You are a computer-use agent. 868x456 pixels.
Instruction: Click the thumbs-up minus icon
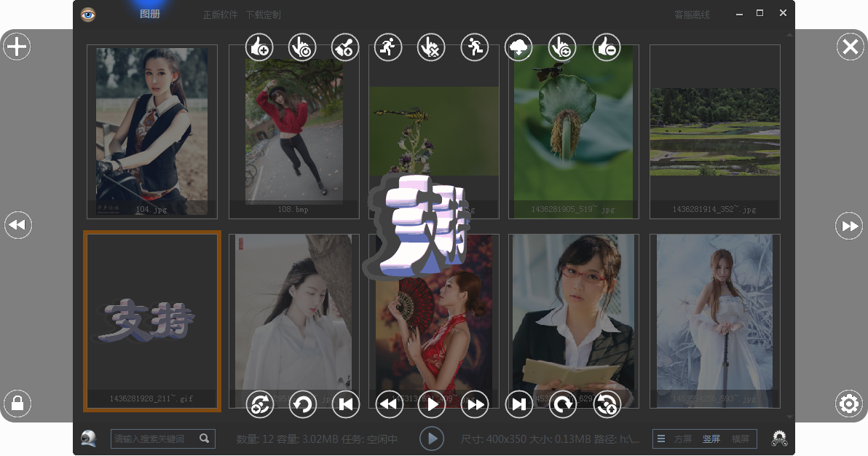click(606, 48)
